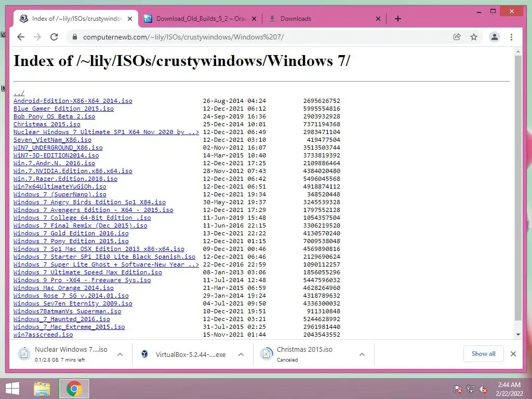
Task: Open Seven_VietNam_X86.iso link
Action: 52,140
